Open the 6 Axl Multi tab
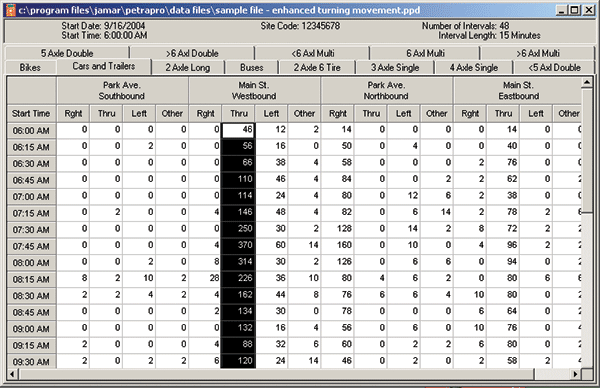Image resolution: width=600 pixels, height=388 pixels. pos(425,53)
